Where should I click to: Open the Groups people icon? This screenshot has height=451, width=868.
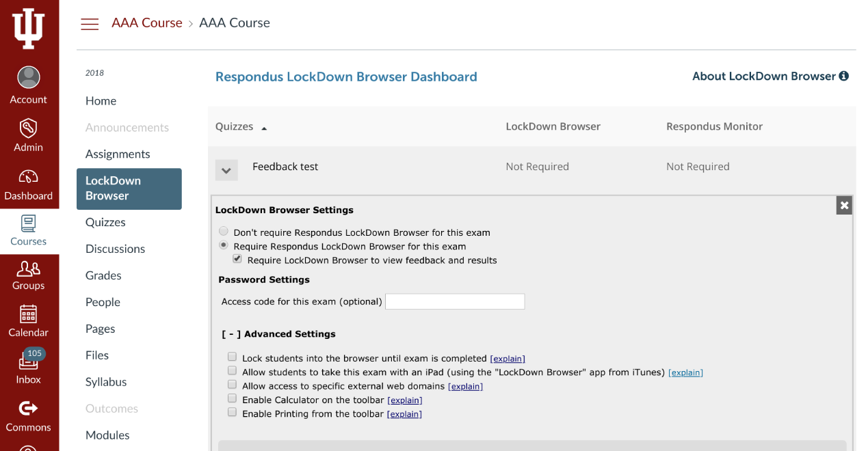click(28, 268)
